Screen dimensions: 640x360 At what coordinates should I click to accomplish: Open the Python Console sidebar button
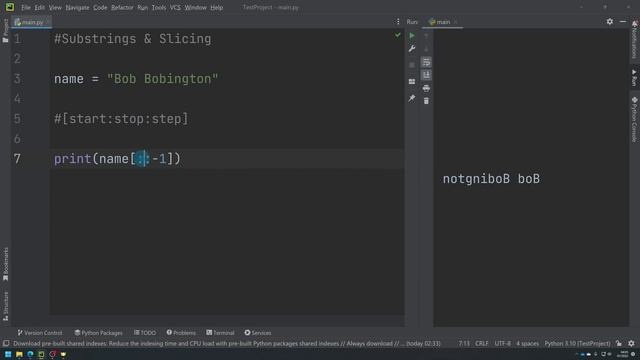tap(634, 120)
